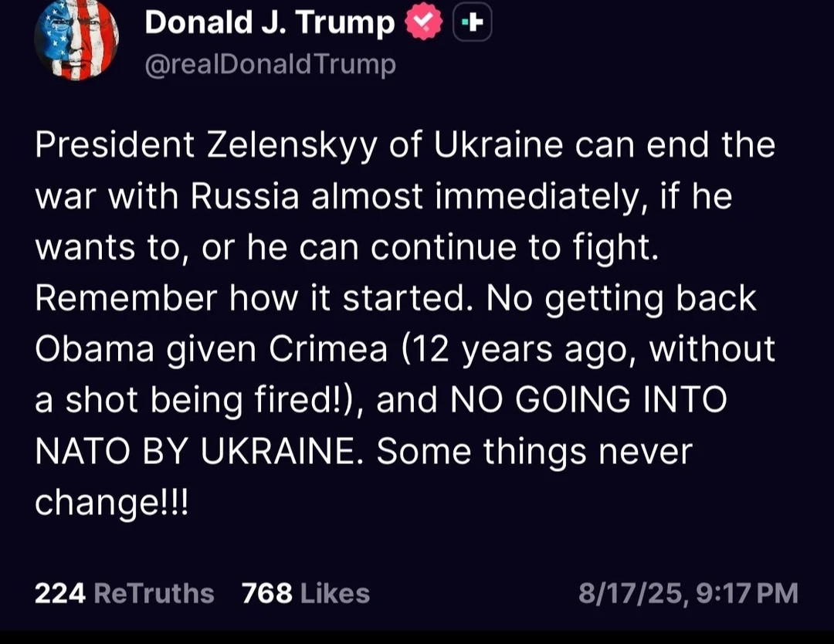
Task: Click the word "Crimea" in the post
Action: (328, 349)
